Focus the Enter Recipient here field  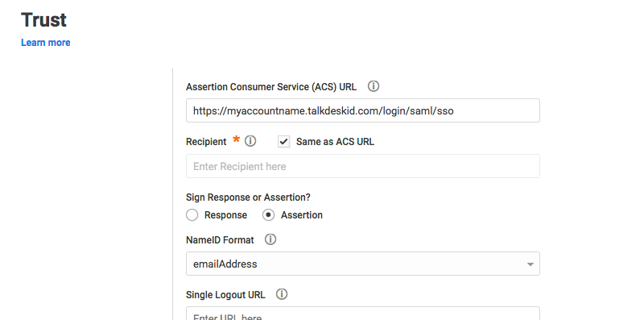point(363,166)
